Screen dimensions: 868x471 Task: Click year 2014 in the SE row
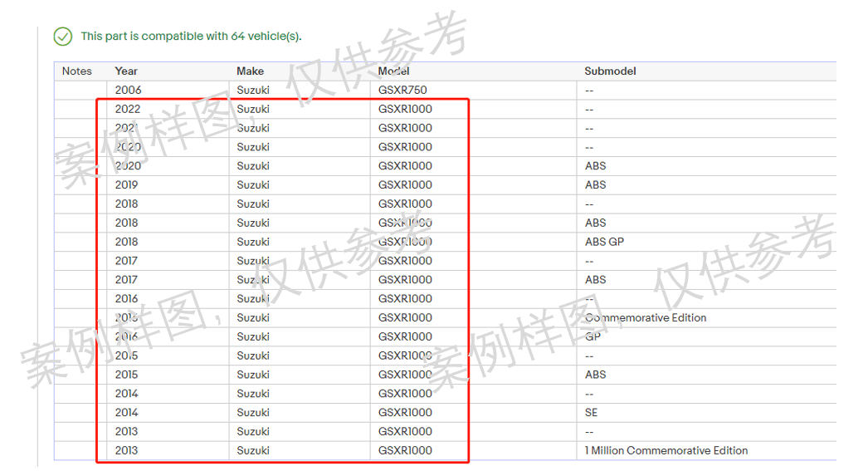point(127,412)
